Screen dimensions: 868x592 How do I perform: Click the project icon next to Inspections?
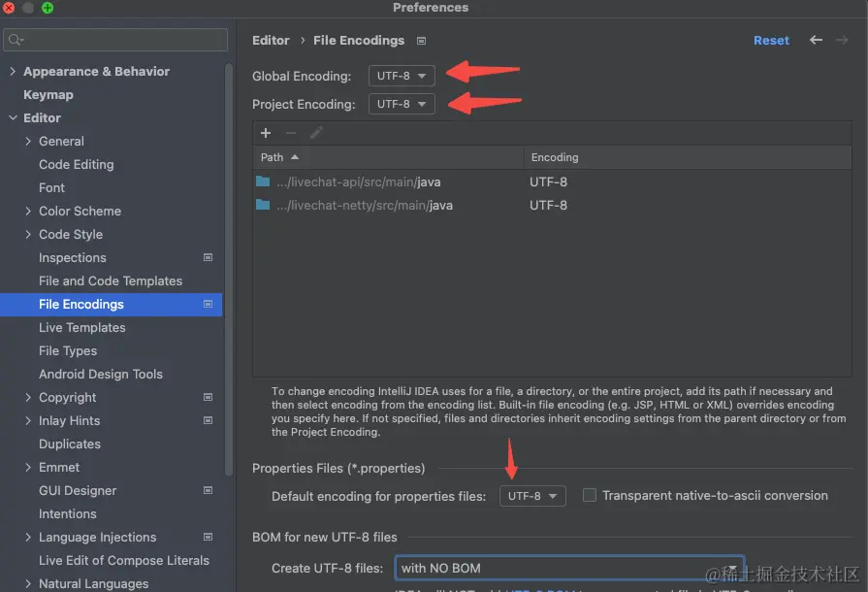click(209, 257)
